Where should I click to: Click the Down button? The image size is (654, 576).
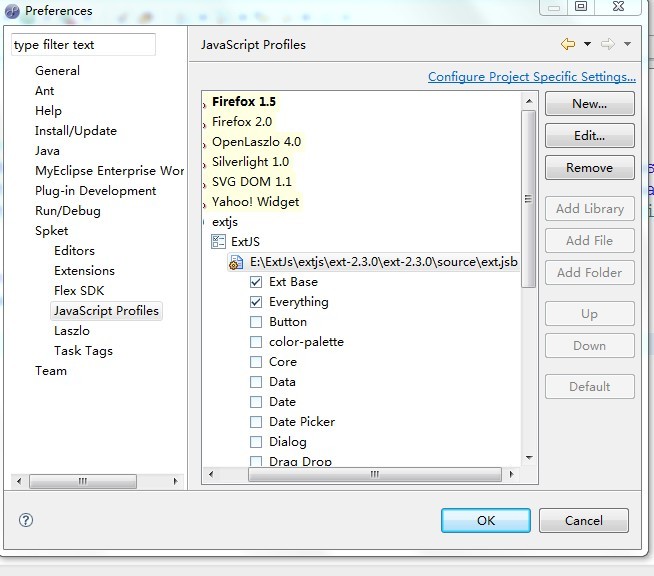[x=589, y=346]
